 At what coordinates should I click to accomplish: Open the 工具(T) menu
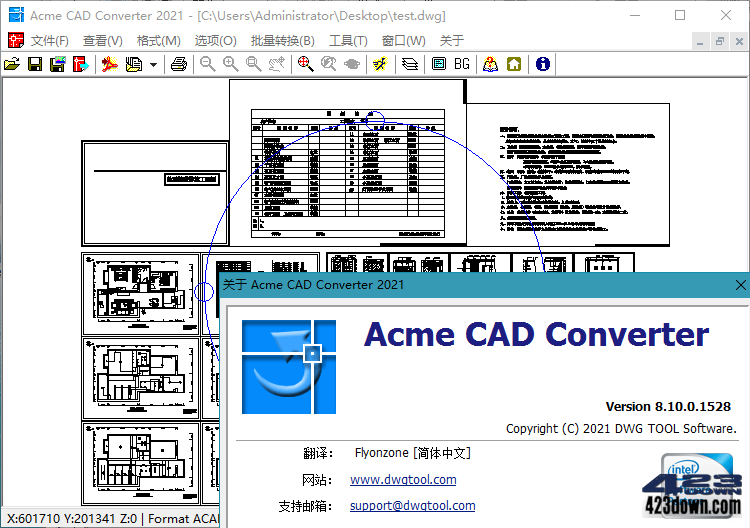tap(348, 40)
